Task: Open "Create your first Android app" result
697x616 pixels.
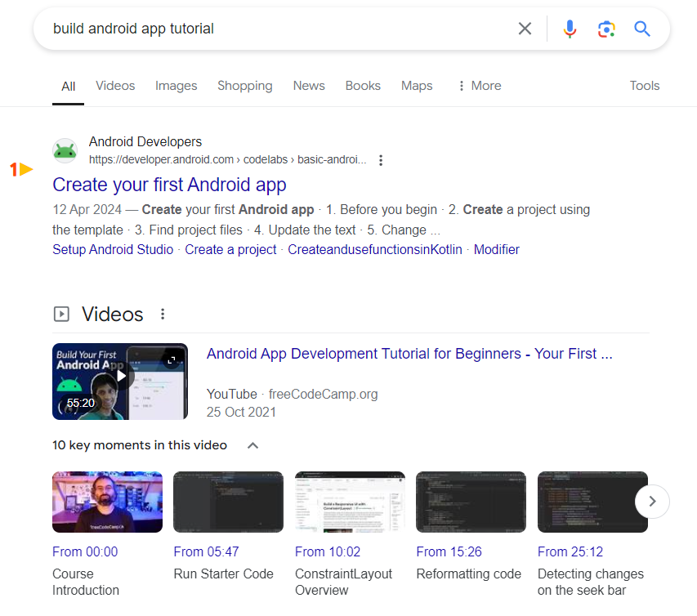Action: [x=169, y=185]
